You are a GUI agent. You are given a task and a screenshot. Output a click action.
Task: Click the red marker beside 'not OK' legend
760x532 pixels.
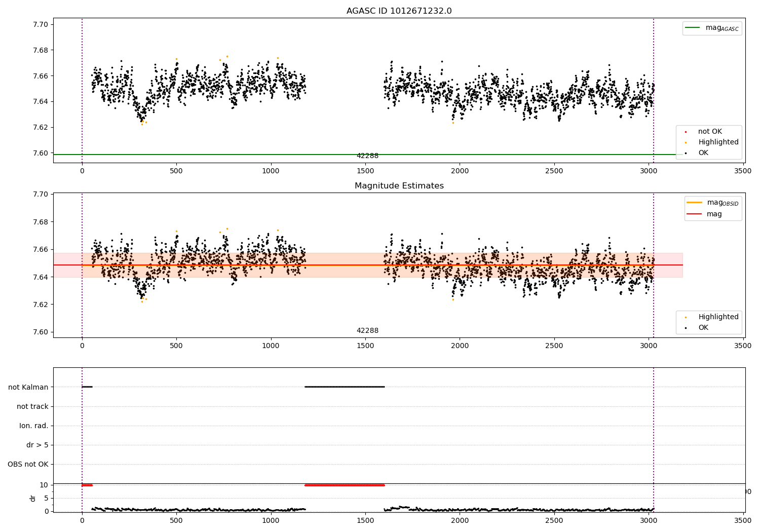686,132
